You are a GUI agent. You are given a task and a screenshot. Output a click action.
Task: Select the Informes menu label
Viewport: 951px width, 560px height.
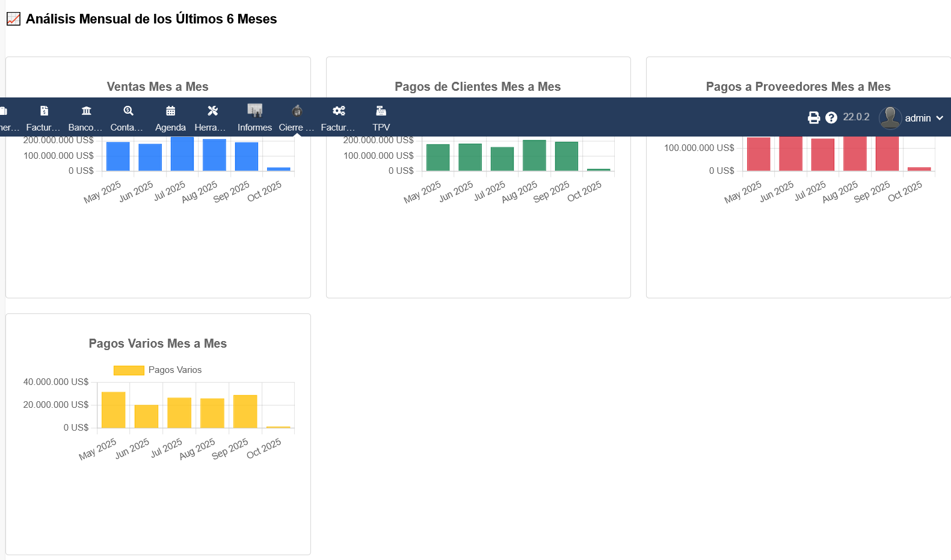(254, 128)
